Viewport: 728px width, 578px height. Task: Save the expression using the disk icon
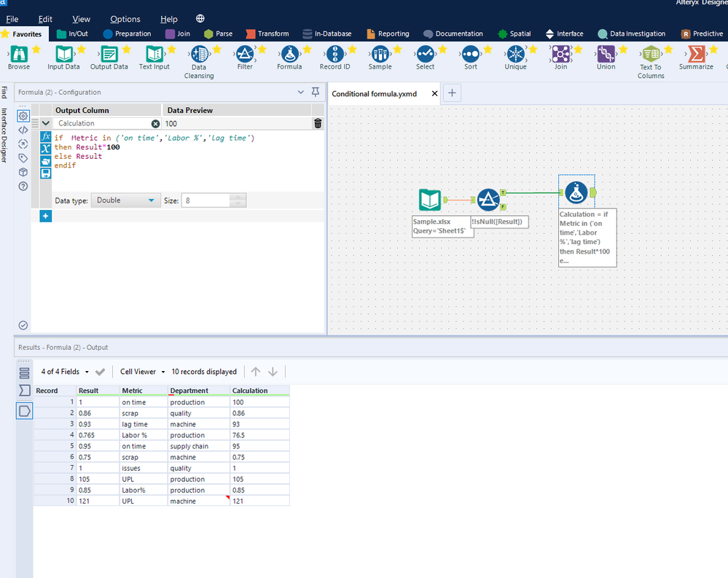(46, 173)
